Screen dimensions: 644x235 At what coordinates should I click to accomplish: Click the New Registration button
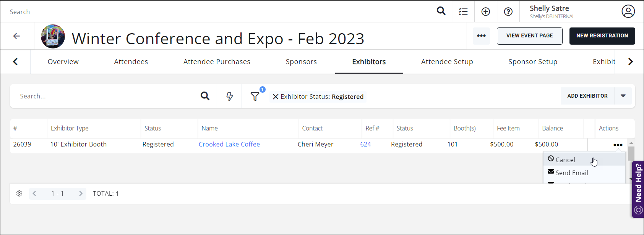(x=602, y=36)
